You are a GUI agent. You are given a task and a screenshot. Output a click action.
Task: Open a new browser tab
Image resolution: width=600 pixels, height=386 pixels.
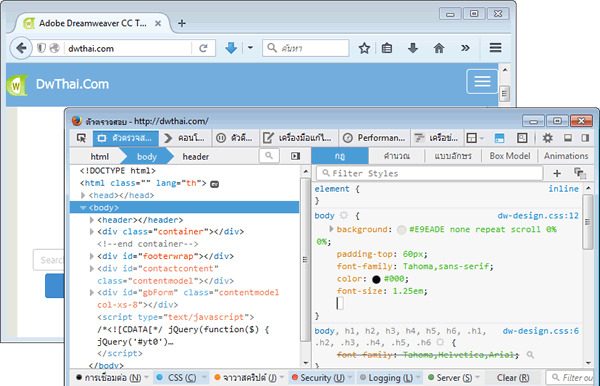(182, 23)
